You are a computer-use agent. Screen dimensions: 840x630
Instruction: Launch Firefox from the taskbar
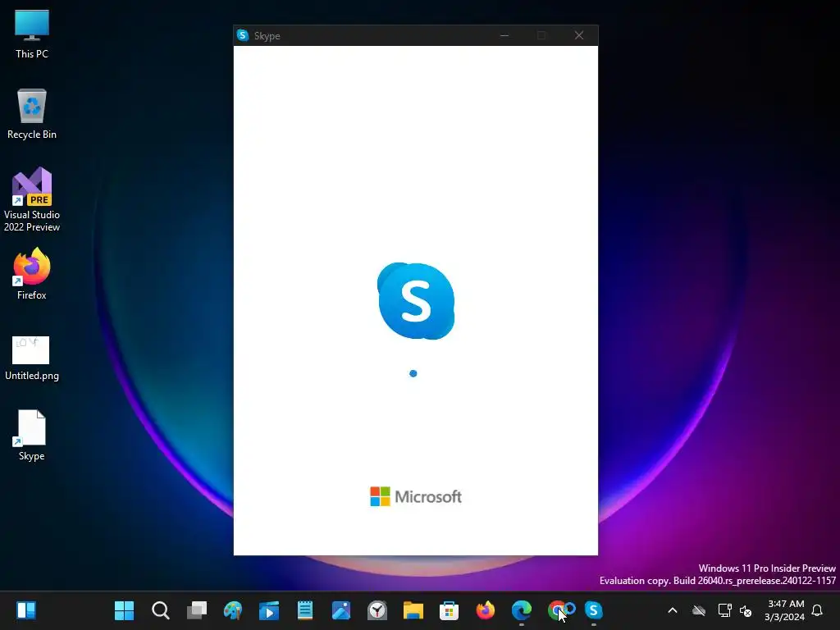pyautogui.click(x=486, y=610)
